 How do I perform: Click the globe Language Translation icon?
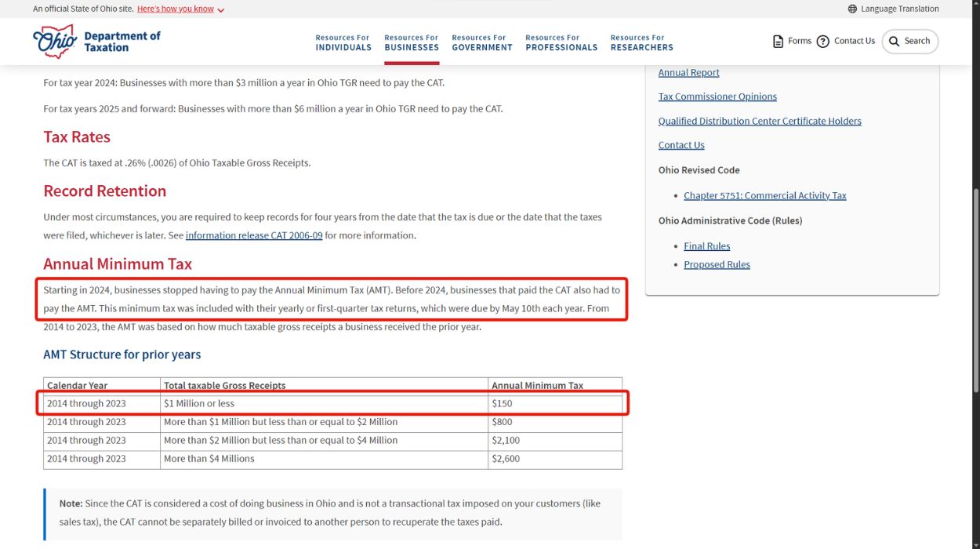coord(852,9)
